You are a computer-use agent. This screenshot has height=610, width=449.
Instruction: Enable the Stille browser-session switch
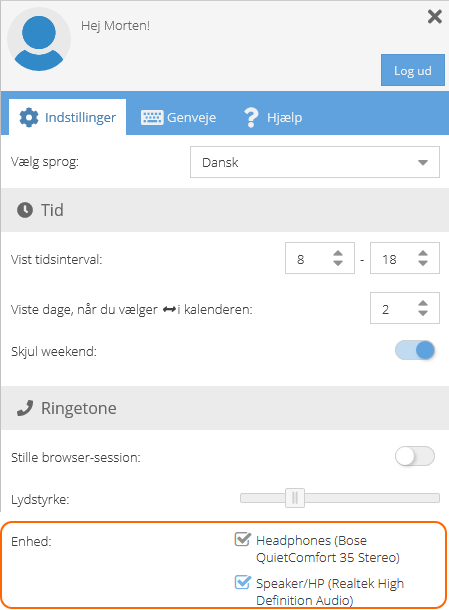click(x=415, y=456)
